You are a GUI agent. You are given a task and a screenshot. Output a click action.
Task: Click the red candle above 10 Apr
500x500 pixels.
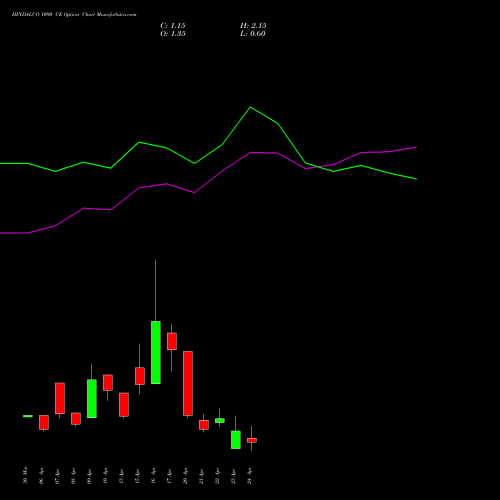click(108, 382)
